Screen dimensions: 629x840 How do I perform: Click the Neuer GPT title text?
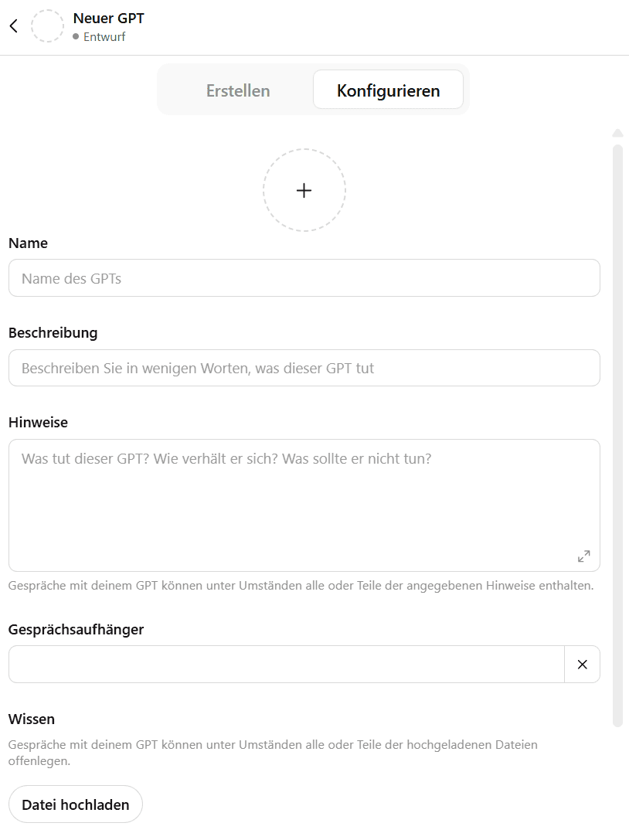point(108,18)
